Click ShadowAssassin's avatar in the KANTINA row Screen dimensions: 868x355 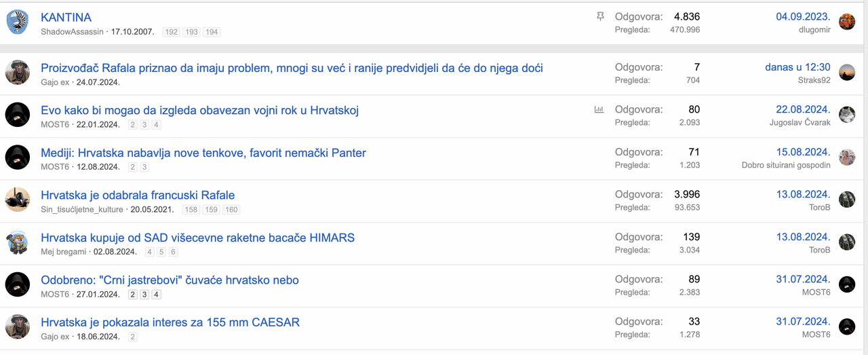coord(18,23)
